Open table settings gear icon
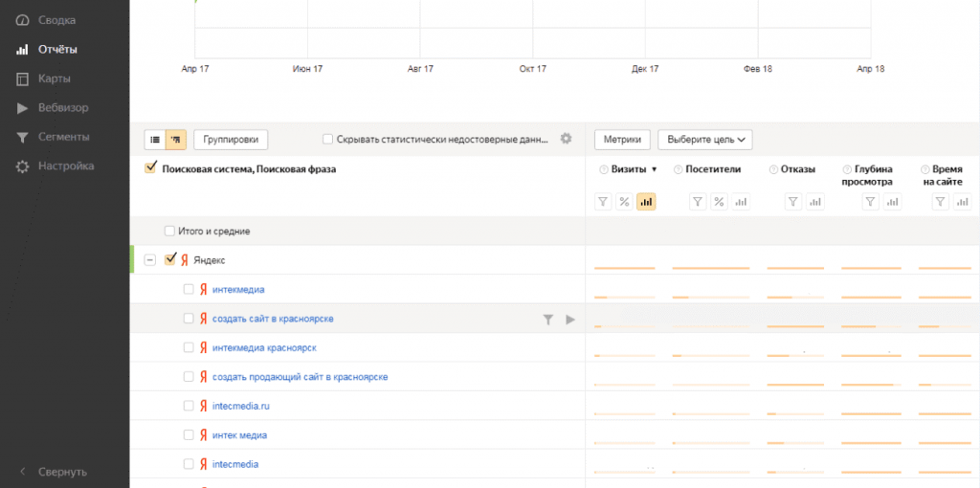This screenshot has width=980, height=488. [x=566, y=139]
